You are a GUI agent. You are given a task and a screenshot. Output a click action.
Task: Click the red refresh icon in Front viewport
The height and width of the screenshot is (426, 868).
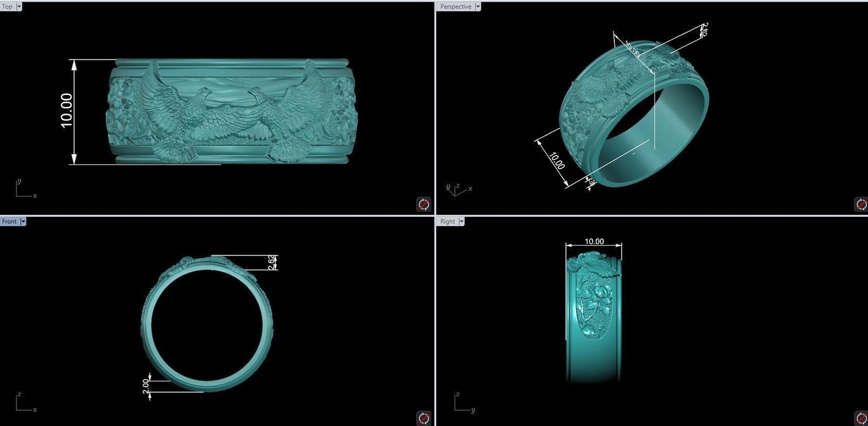[x=424, y=418]
